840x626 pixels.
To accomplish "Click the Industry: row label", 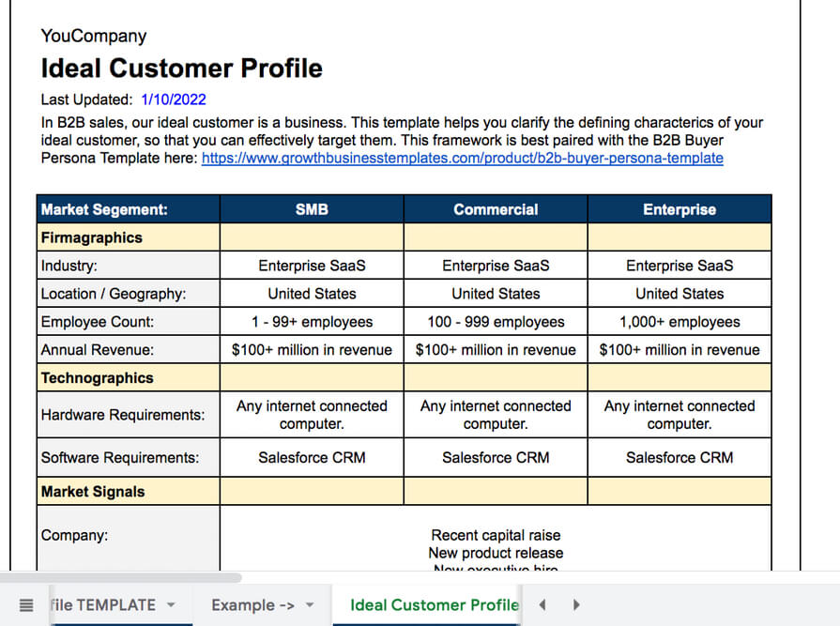I will (129, 266).
